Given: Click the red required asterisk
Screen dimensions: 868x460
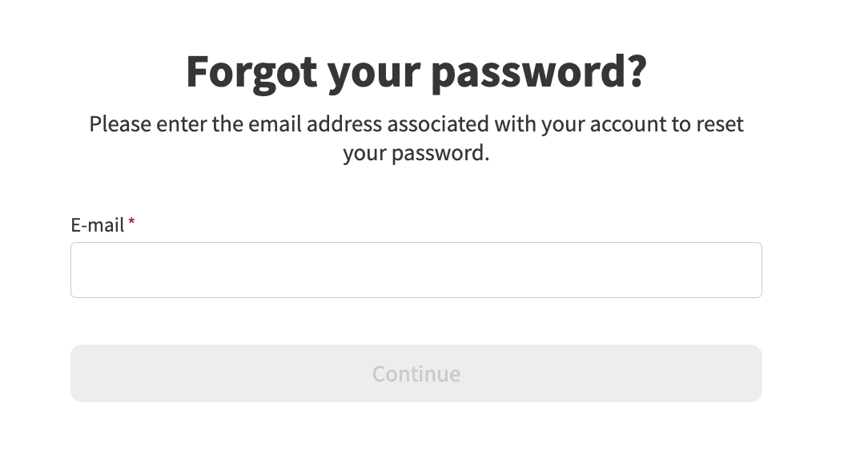Looking at the screenshot, I should point(132,222).
